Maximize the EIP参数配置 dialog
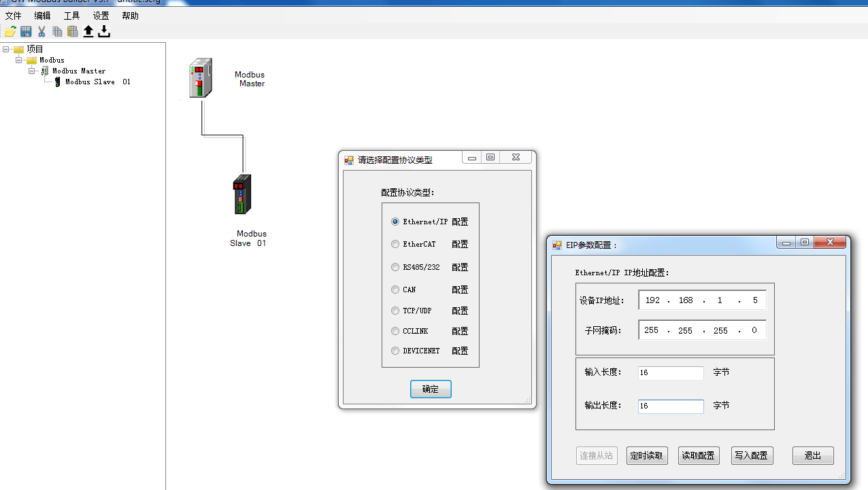 tap(805, 243)
